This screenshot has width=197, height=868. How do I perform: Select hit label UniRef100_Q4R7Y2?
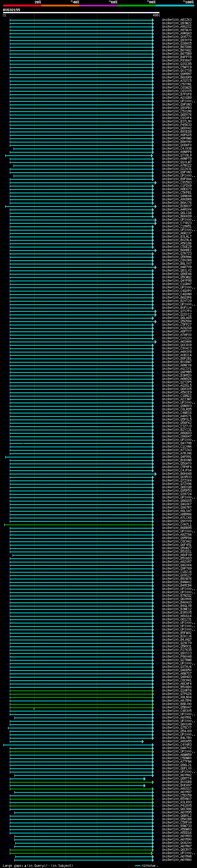click(x=177, y=748)
